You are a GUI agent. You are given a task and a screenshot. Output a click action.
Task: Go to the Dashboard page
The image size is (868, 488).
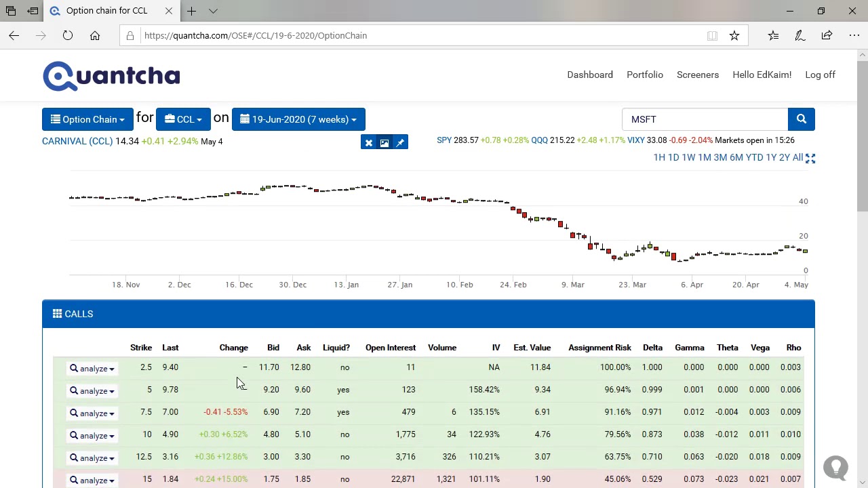[590, 75]
